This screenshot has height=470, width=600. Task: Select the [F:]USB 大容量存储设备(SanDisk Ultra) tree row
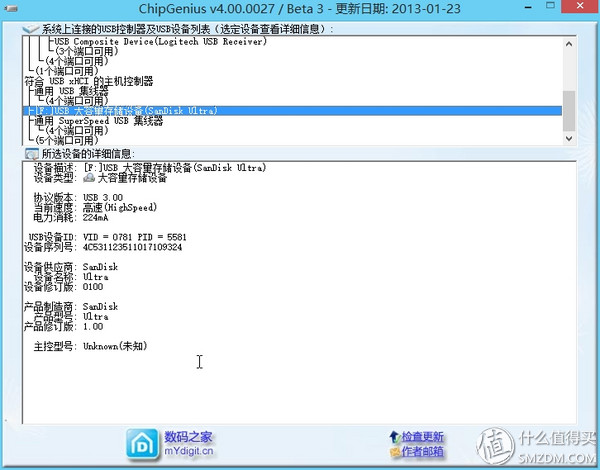292,111
